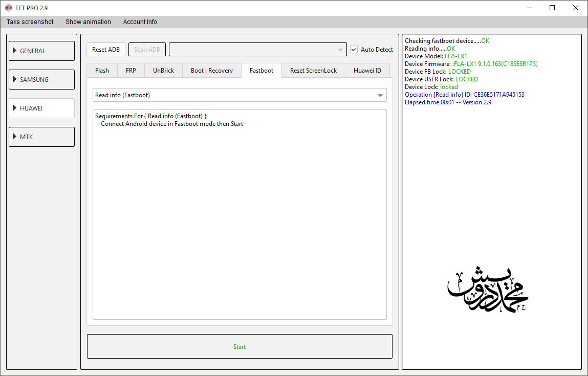Click the green Start button
The height and width of the screenshot is (376, 588).
click(x=239, y=347)
